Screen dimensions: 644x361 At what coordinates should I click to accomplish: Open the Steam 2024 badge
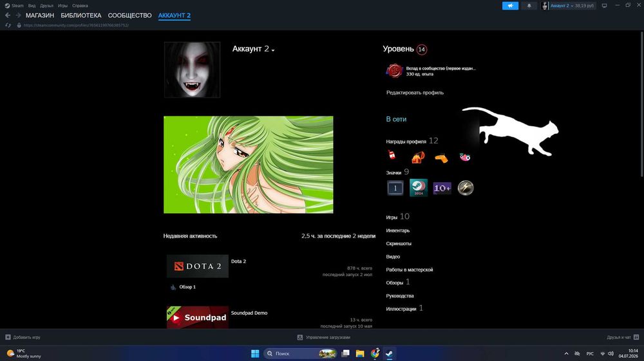[419, 188]
